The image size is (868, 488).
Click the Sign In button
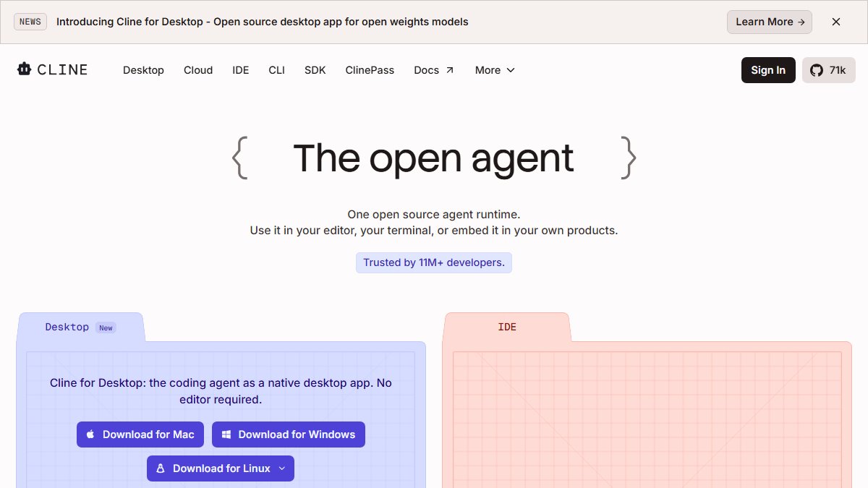point(768,70)
